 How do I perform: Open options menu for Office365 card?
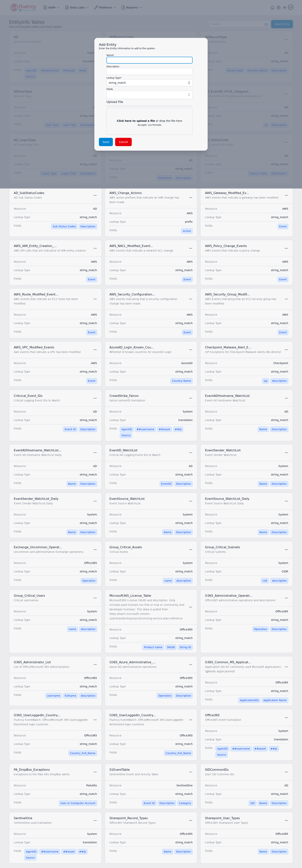point(286,717)
